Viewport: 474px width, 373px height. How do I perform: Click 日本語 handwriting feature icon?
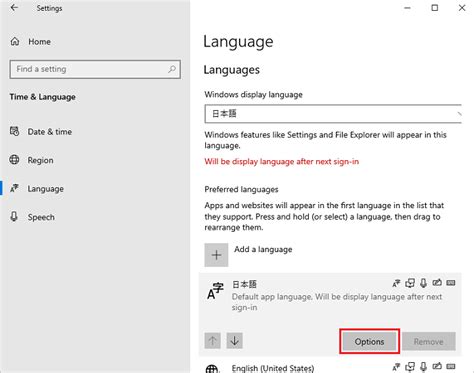tap(437, 283)
